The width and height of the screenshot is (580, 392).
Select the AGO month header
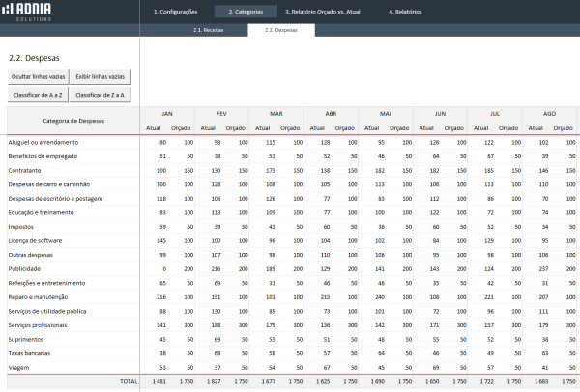pyautogui.click(x=549, y=114)
